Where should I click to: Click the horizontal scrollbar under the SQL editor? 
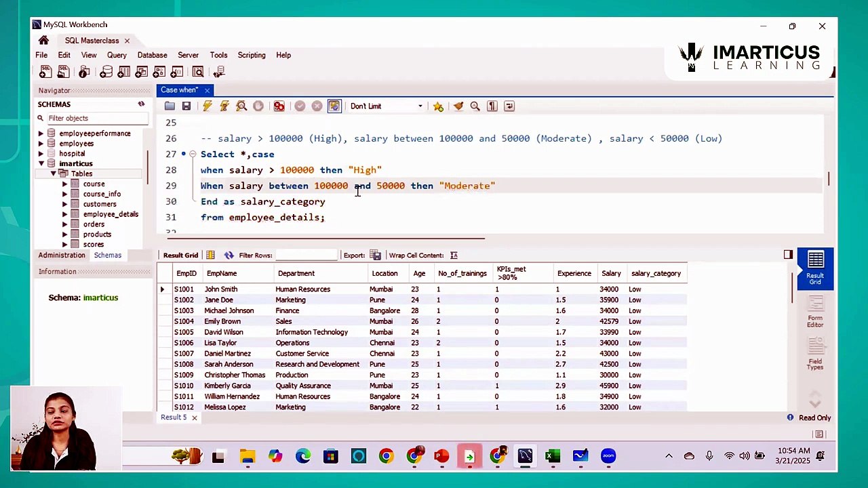[x=325, y=238]
